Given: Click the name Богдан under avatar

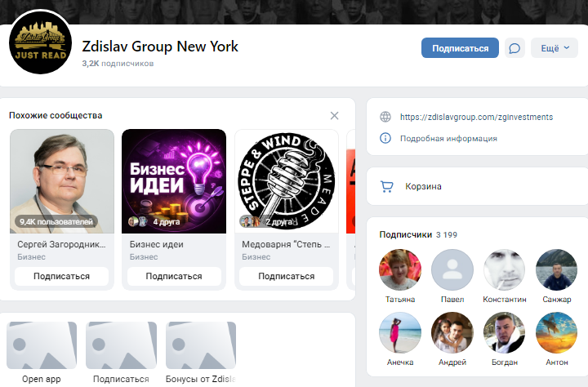Looking at the screenshot, I should tap(505, 363).
